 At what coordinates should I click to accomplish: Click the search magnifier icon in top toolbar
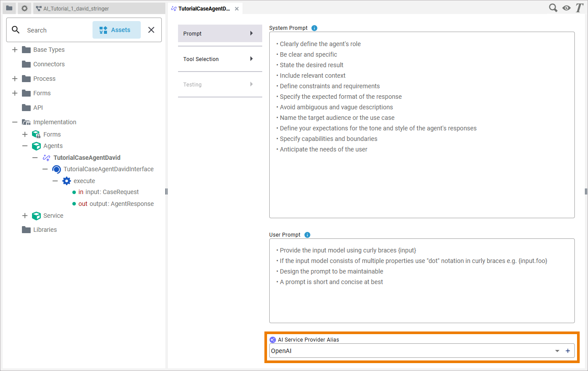click(x=553, y=8)
